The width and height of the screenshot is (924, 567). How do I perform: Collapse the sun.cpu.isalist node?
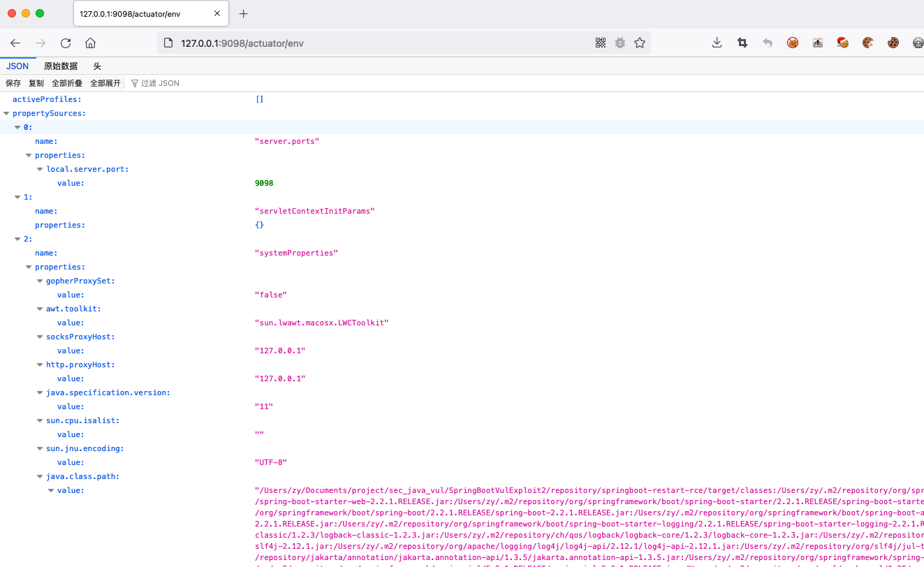(x=40, y=420)
